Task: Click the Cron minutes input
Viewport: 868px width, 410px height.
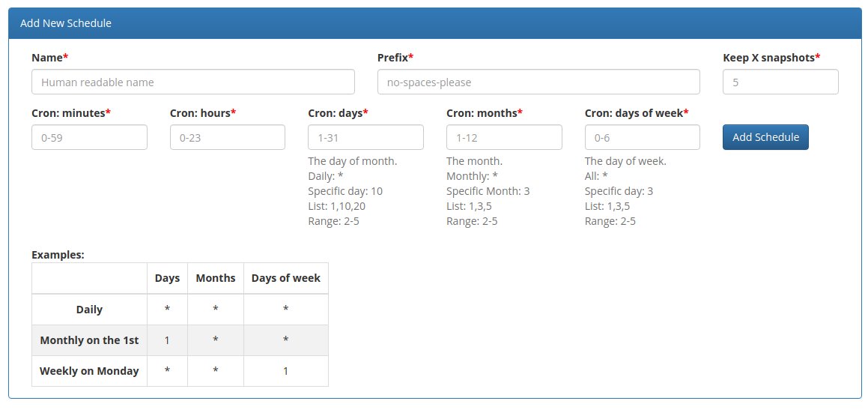Action: coord(89,137)
